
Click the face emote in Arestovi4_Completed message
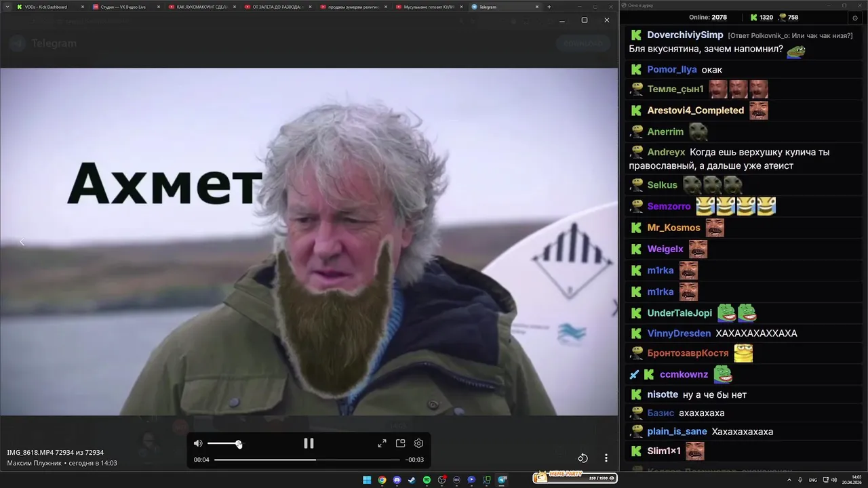[x=759, y=110]
